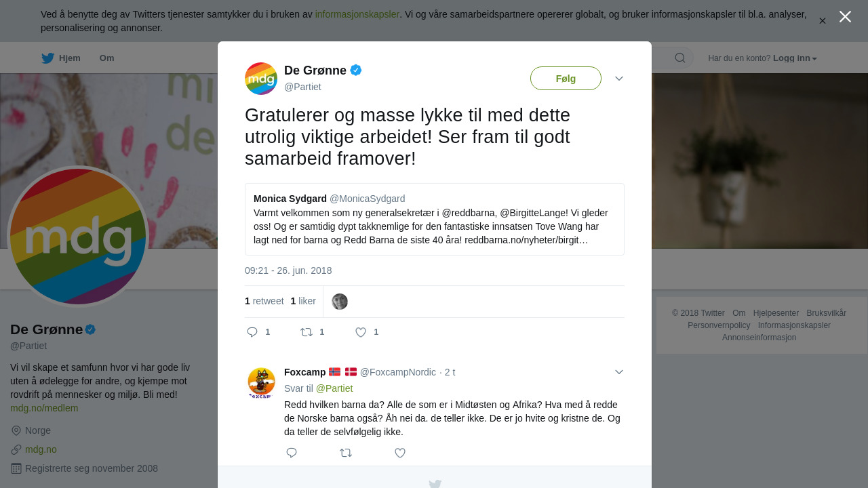Click reply icon under Foxcamp's comment
The width and height of the screenshot is (868, 488).
(x=292, y=453)
